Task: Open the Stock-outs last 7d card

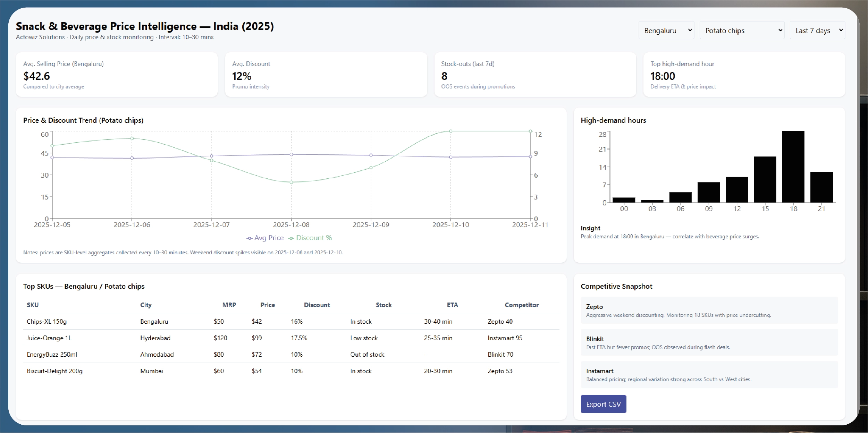Action: (535, 75)
